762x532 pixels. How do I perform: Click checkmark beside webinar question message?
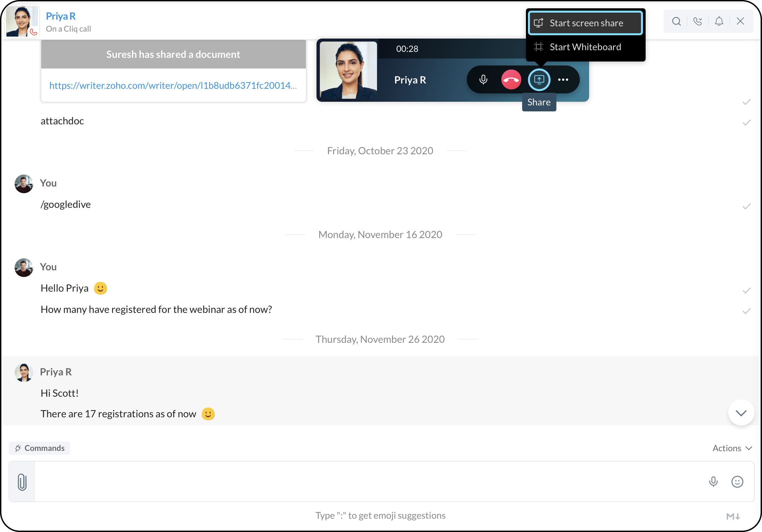[x=746, y=311]
